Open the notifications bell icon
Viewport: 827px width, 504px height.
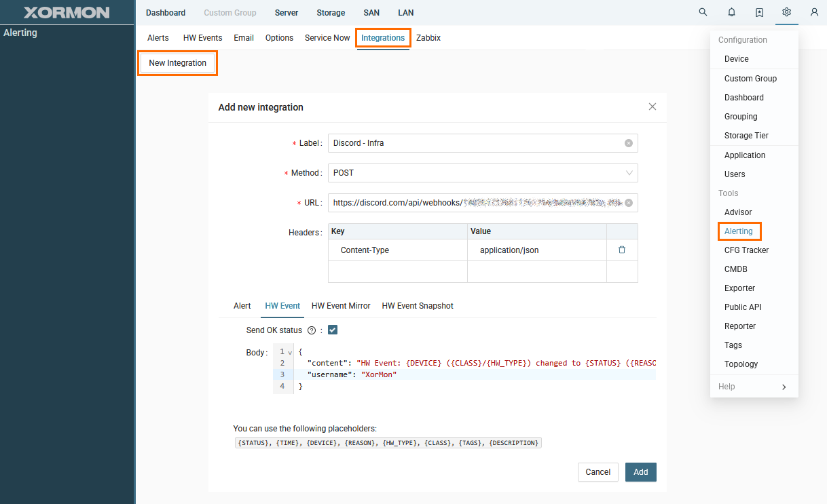tap(731, 12)
